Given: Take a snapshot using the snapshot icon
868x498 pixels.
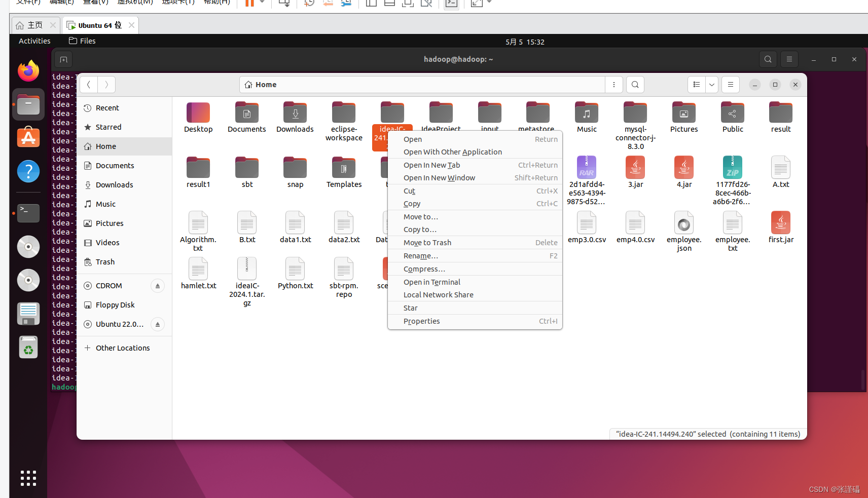Looking at the screenshot, I should click(x=308, y=4).
